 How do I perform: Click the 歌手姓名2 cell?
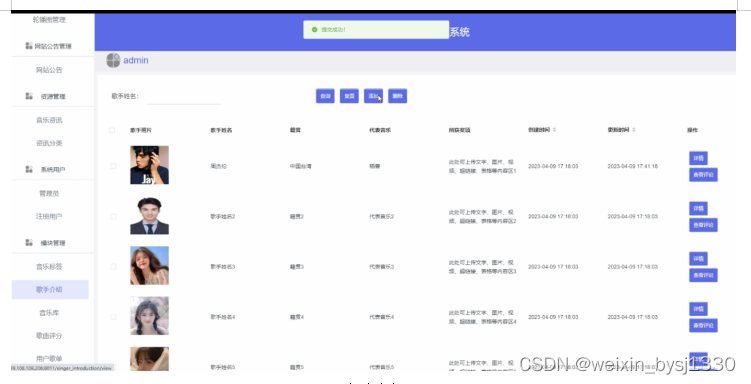pos(223,216)
